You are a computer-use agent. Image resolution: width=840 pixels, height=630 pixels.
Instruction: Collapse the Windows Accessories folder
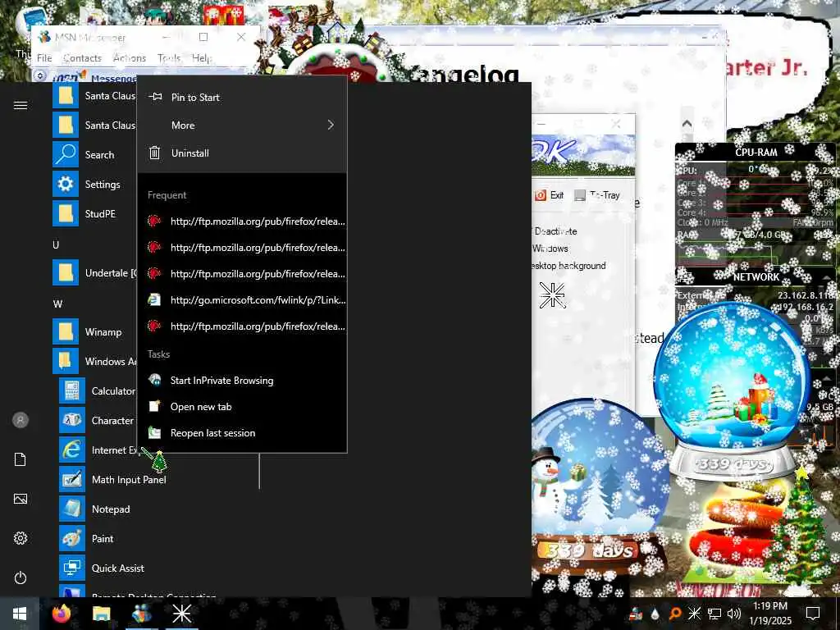[94, 362]
